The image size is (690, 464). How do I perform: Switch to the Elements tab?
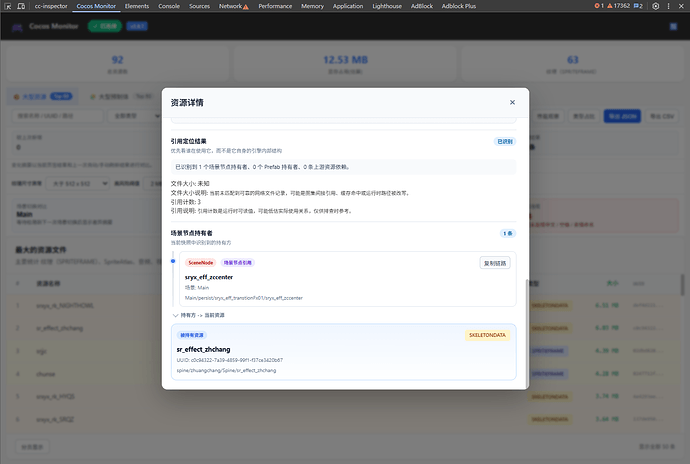pos(137,6)
